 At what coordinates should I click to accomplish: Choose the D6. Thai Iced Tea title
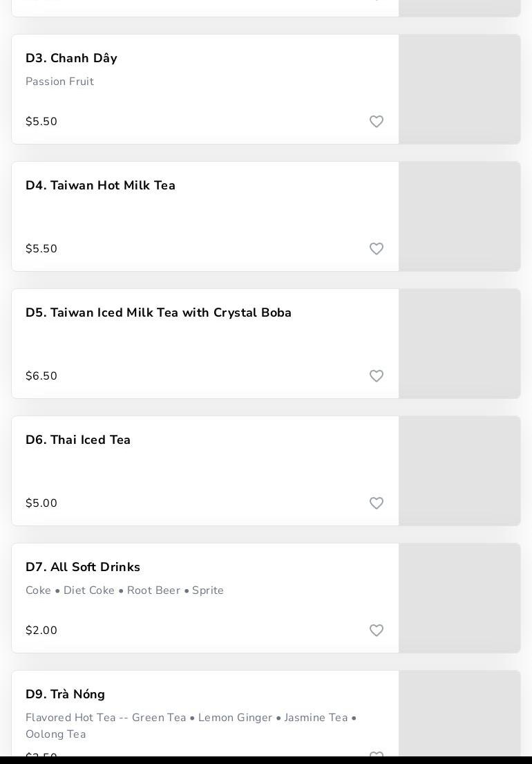click(x=78, y=440)
